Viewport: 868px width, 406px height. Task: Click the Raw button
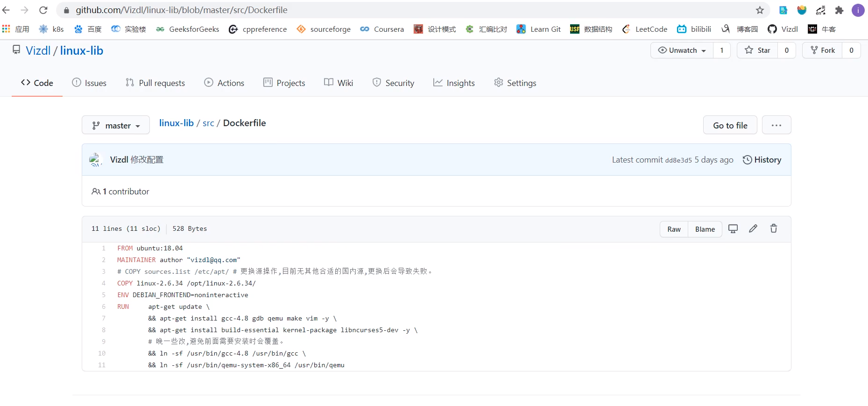click(674, 229)
